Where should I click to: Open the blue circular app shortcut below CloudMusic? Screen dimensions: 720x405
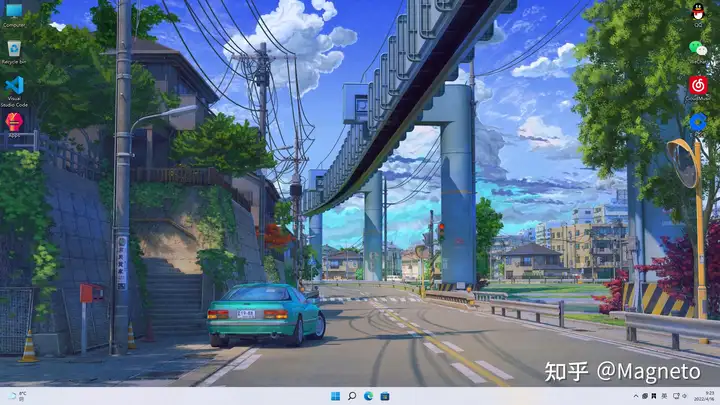click(698, 123)
